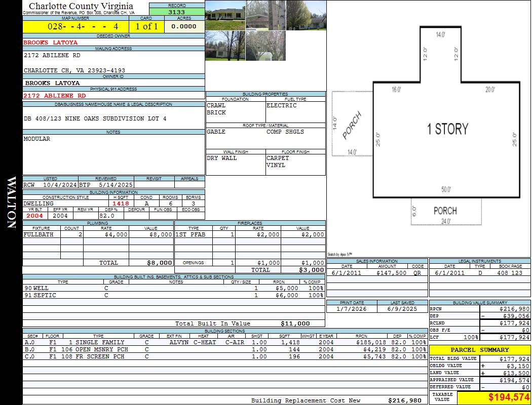Select the 90 WELL built-in row
The width and height of the screenshot is (532, 405).
point(172,288)
